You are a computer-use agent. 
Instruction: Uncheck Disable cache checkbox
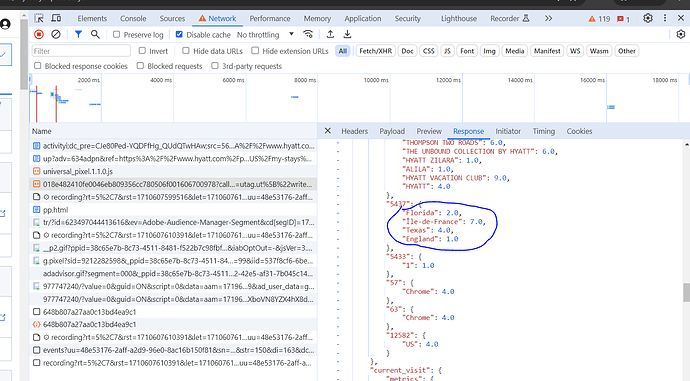click(x=179, y=34)
